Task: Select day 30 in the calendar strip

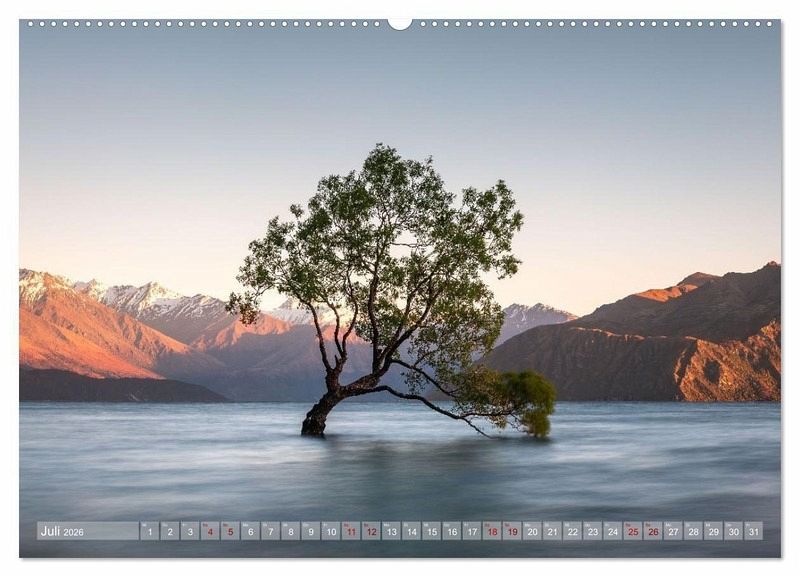Action: click(x=734, y=531)
